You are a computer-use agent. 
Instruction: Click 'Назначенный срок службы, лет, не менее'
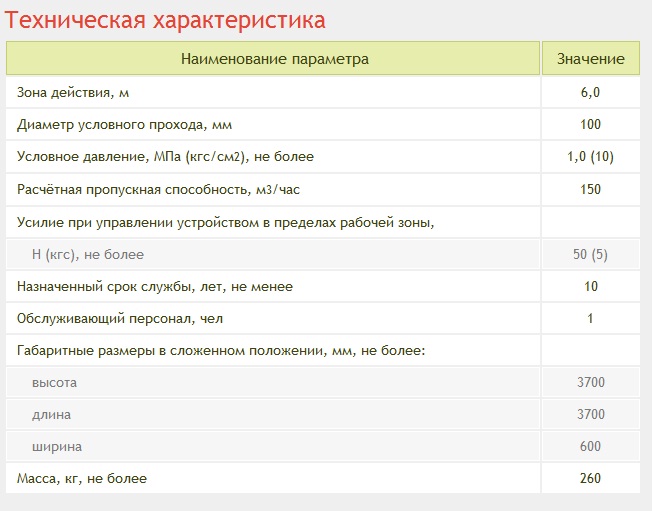click(155, 287)
